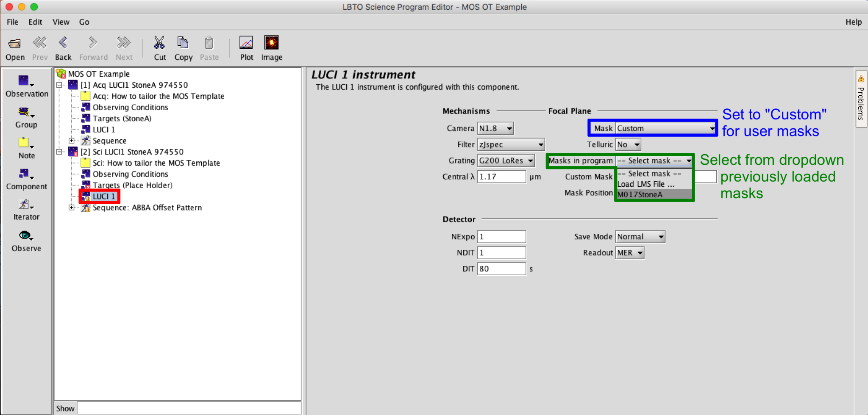This screenshot has height=415, width=868.
Task: Select note Sci: How to tailor the MOS Template
Action: 156,163
